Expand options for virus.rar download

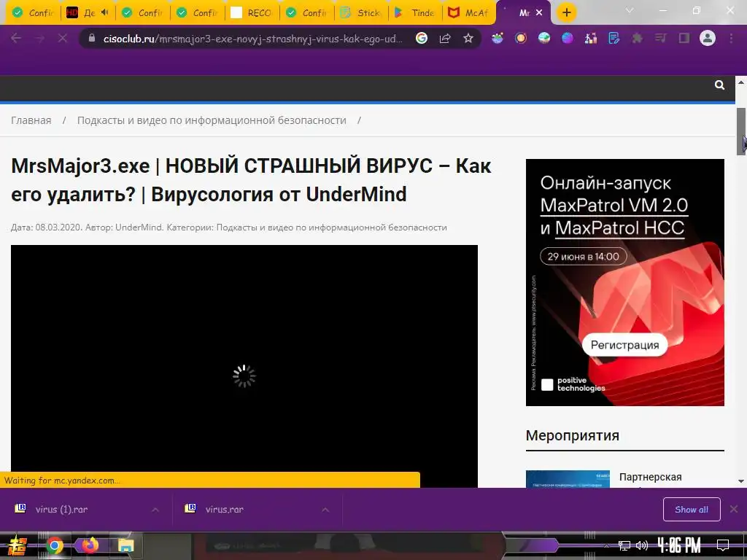[325, 510]
